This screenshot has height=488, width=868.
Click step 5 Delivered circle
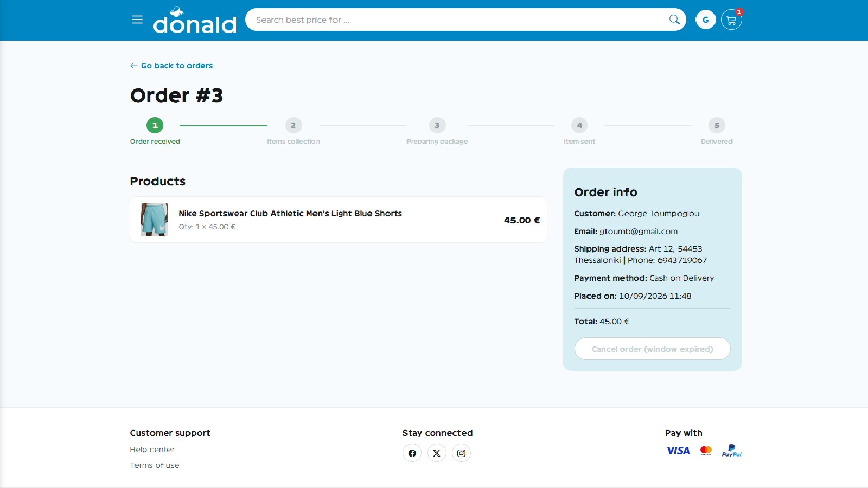pyautogui.click(x=717, y=125)
